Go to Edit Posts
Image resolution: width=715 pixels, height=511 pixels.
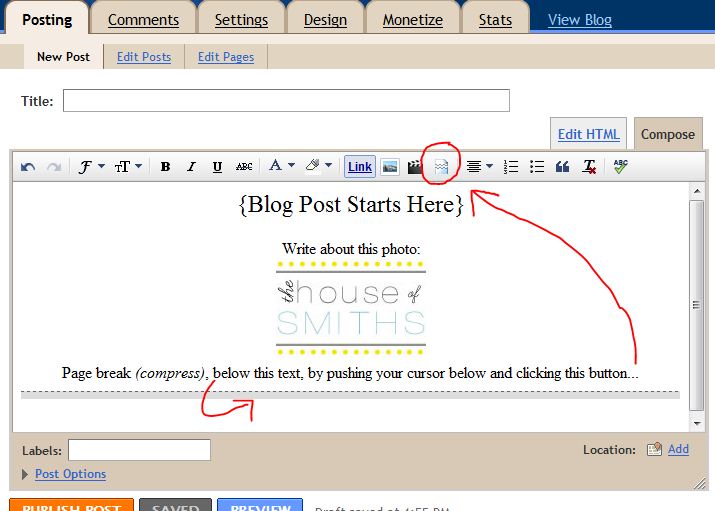coord(144,57)
